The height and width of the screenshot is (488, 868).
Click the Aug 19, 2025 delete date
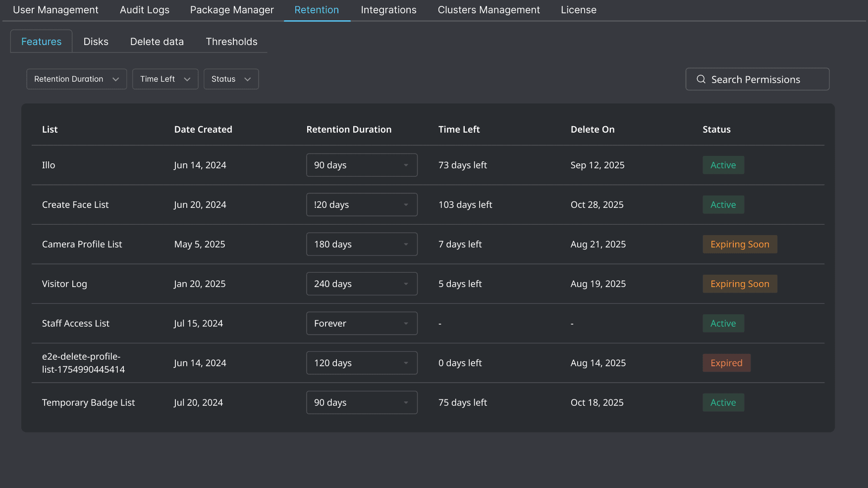(x=598, y=284)
